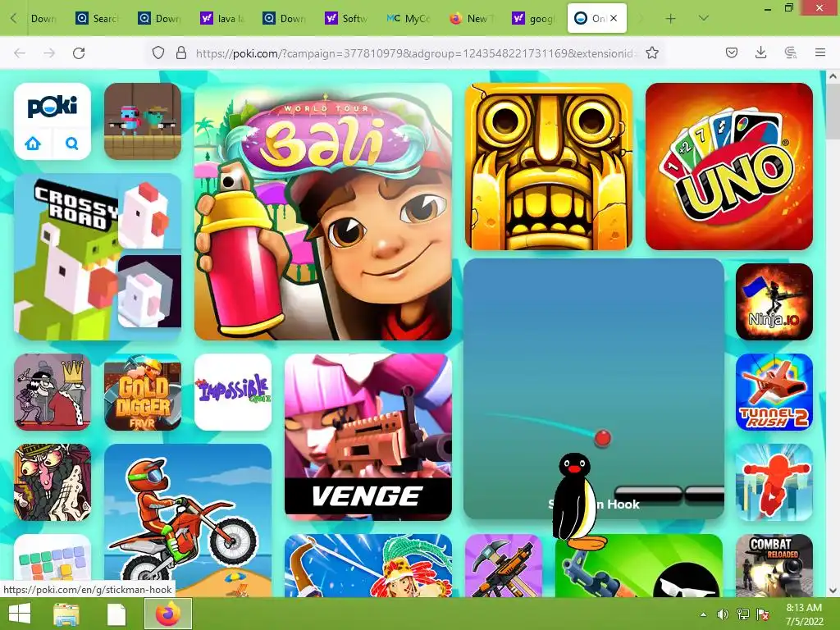This screenshot has height=630, width=840.
Task: Open a new browser tab
Action: click(x=670, y=19)
